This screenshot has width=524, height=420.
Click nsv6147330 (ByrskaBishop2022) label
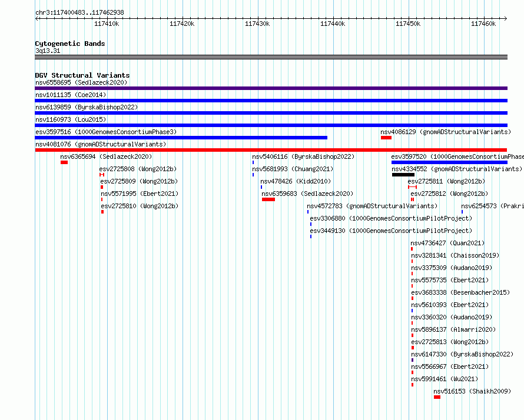pos(462,354)
